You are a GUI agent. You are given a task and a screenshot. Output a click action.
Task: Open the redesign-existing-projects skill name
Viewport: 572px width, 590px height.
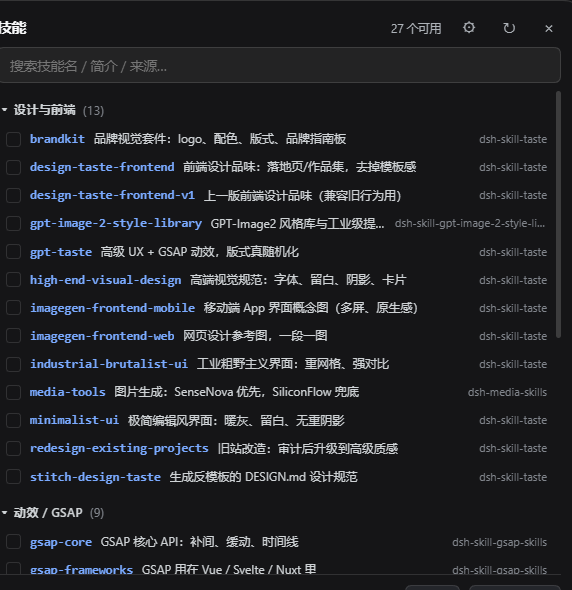(x=119, y=449)
